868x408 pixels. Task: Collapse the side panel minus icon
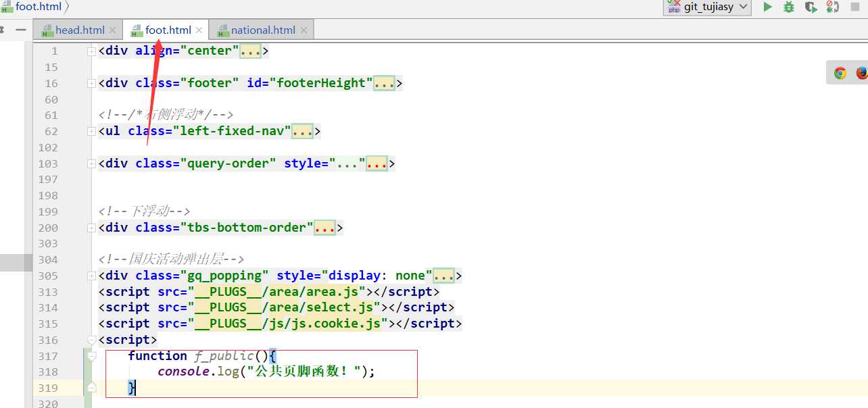[21, 30]
